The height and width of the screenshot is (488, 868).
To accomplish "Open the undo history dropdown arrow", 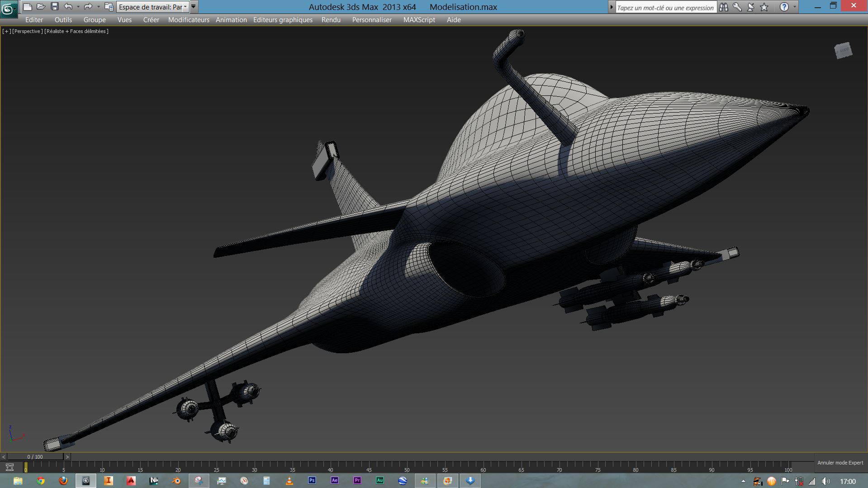I will 78,7.
